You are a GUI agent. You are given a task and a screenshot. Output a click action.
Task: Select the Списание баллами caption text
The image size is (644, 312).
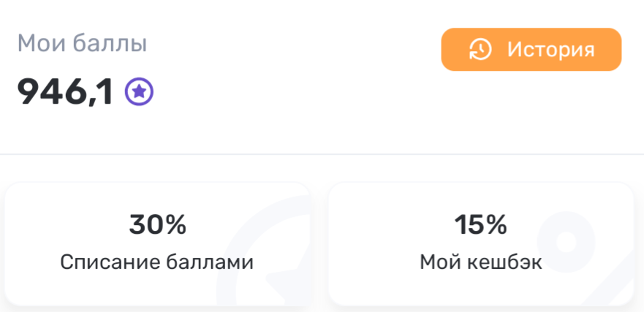coord(157,262)
